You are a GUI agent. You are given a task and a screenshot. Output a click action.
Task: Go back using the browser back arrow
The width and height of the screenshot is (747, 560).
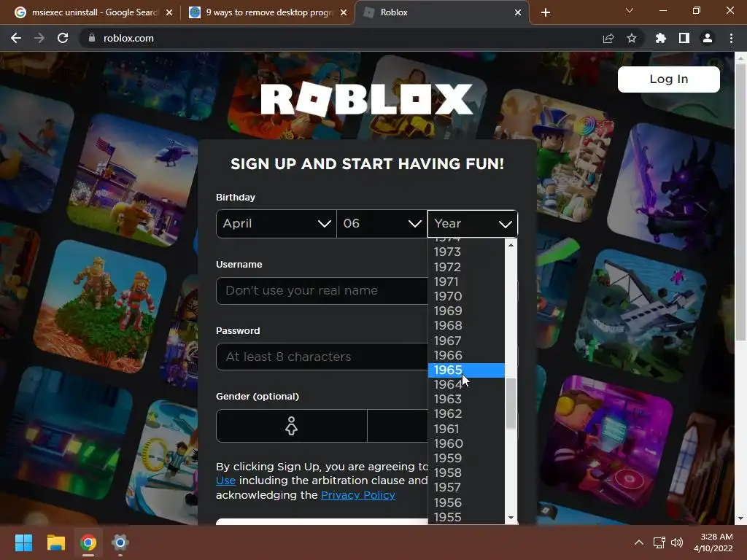click(x=16, y=38)
